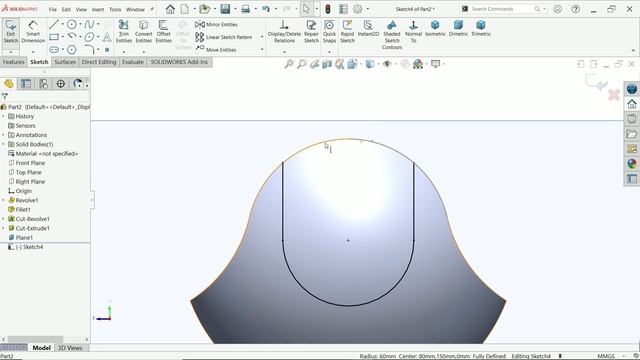Click the Home icon in top toolbar

pyautogui.click(x=170, y=9)
